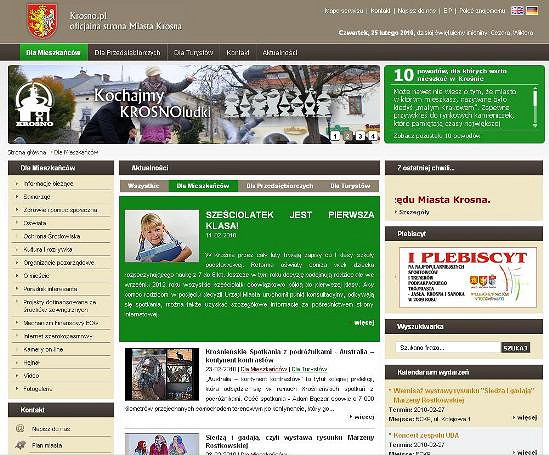Switch site language to English flag
Image resolution: width=549 pixels, height=455 pixels.
tap(517, 10)
